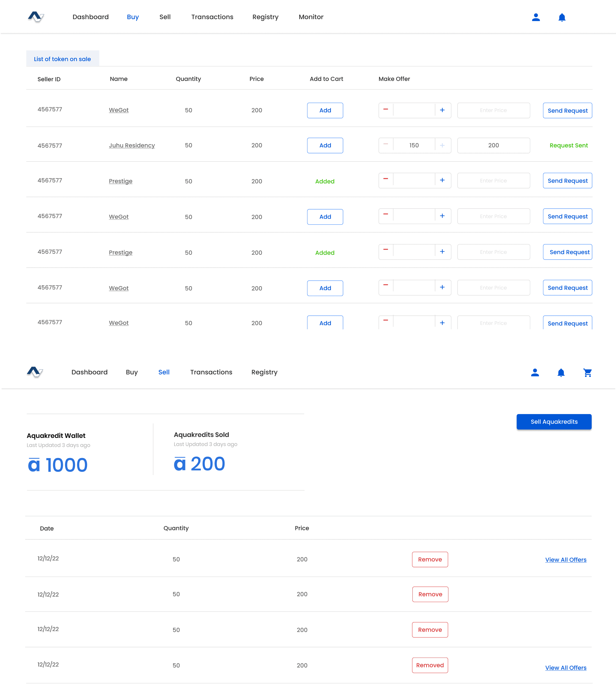Open user profile icon in Sell page header

coord(535,373)
